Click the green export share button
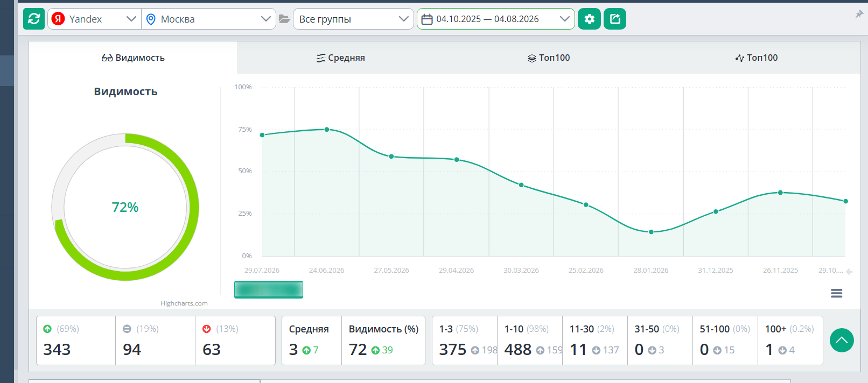This screenshot has width=868, height=383. (615, 19)
